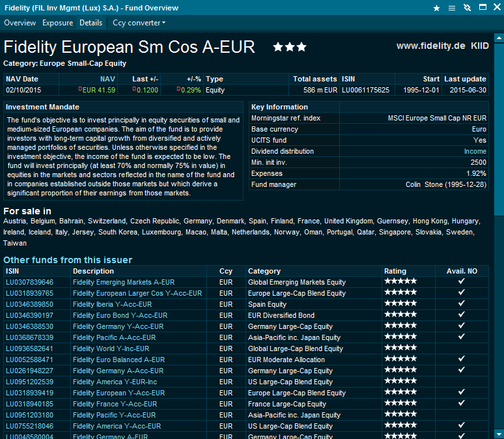
Task: Open Fidelity Germany Y-Acc-EUR fund
Action: 118,327
